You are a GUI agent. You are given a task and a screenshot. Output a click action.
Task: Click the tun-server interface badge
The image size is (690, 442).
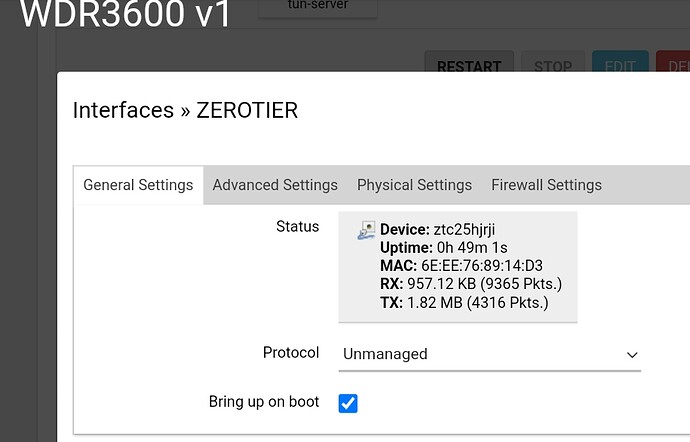[x=318, y=8]
